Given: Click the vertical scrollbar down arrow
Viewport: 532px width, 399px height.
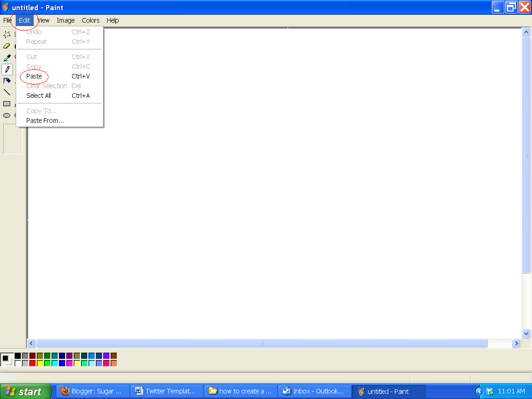Looking at the screenshot, I should pyautogui.click(x=526, y=333).
